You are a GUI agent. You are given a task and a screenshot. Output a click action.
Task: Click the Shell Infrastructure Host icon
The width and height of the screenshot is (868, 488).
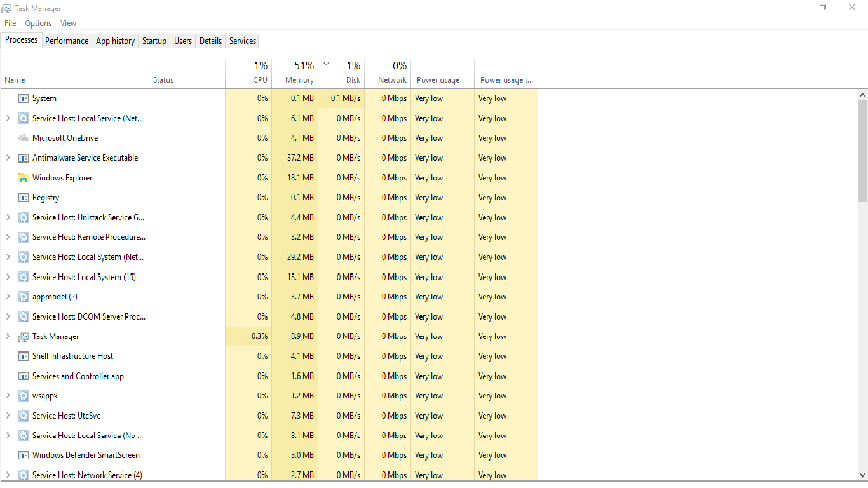click(24, 356)
